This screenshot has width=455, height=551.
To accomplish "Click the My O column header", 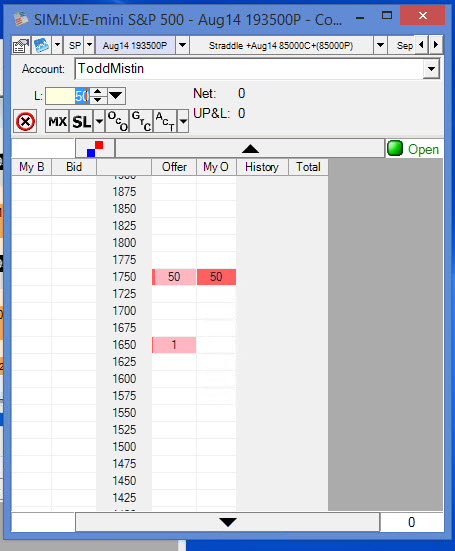I will 216,167.
